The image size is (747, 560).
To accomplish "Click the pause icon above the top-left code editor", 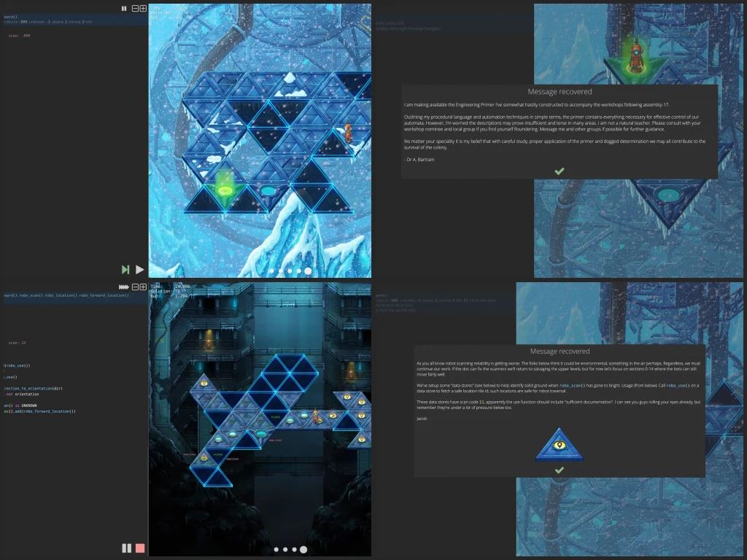I will (x=124, y=8).
